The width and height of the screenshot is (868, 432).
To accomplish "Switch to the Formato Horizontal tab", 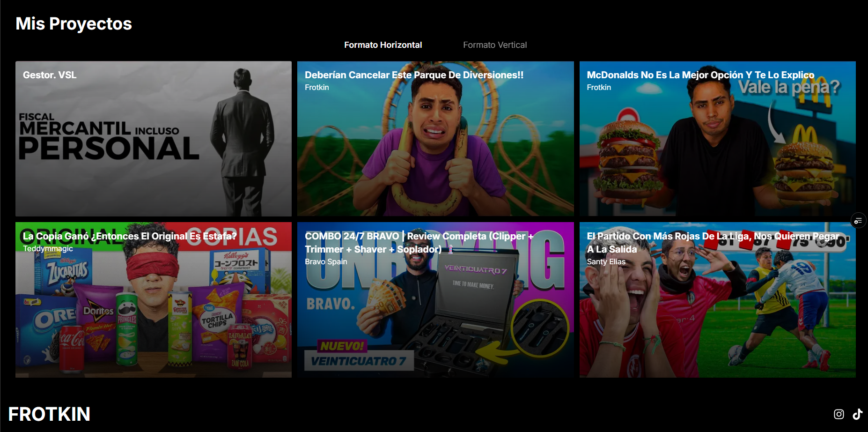I will point(383,45).
